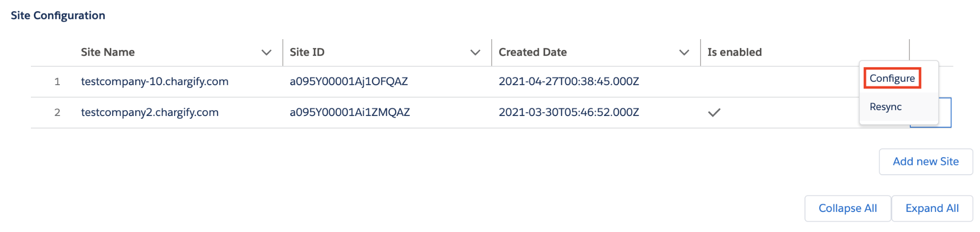Image resolution: width=980 pixels, height=232 pixels.
Task: Open the Created Date column dropdown chevron
Action: point(684,52)
